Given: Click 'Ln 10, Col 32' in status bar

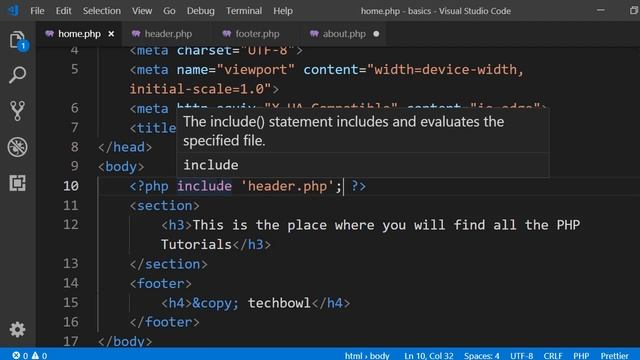Looking at the screenshot, I should coord(429,356).
